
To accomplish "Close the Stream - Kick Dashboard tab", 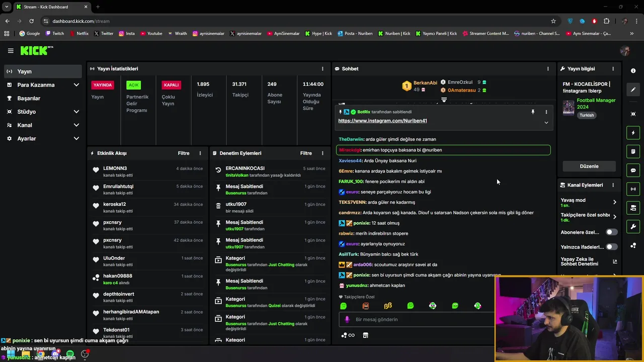I will (86, 7).
